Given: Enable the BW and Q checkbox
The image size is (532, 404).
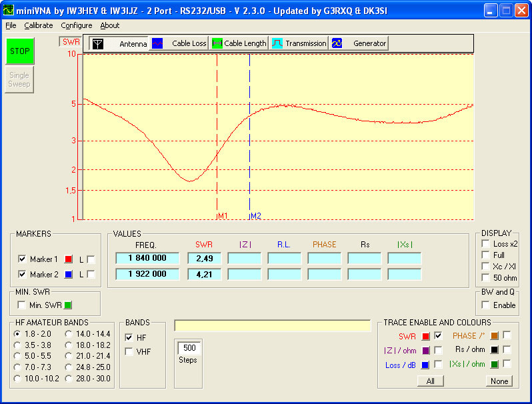Looking at the screenshot, I should (x=485, y=305).
